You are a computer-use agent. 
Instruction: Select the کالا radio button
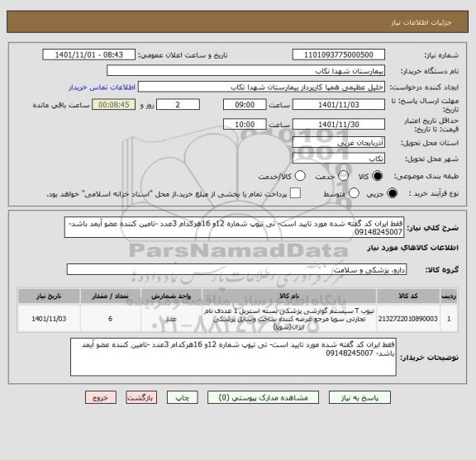[378, 176]
